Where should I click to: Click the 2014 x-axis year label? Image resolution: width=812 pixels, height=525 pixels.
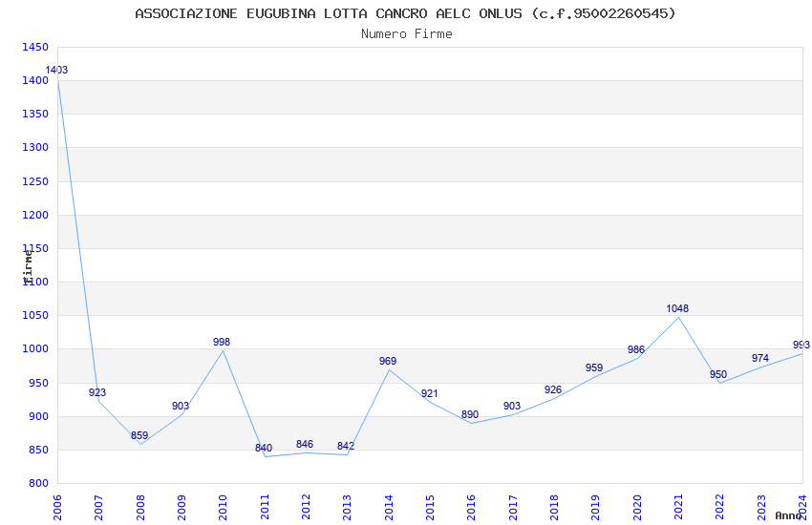(389, 508)
